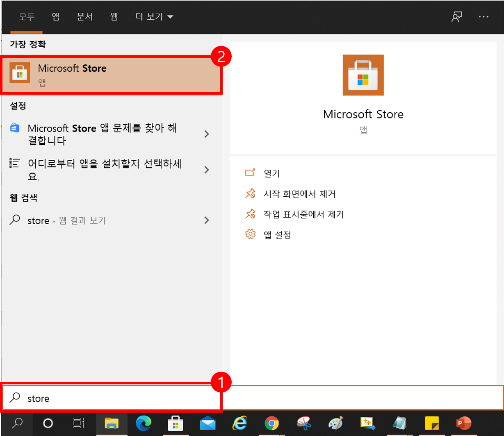This screenshot has height=436, width=504.
Task: Open Cortana circle on taskbar
Action: (48, 423)
